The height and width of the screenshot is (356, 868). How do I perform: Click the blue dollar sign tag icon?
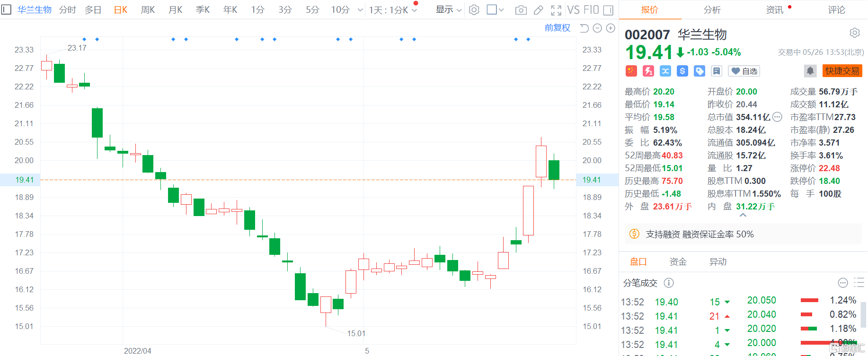click(682, 71)
